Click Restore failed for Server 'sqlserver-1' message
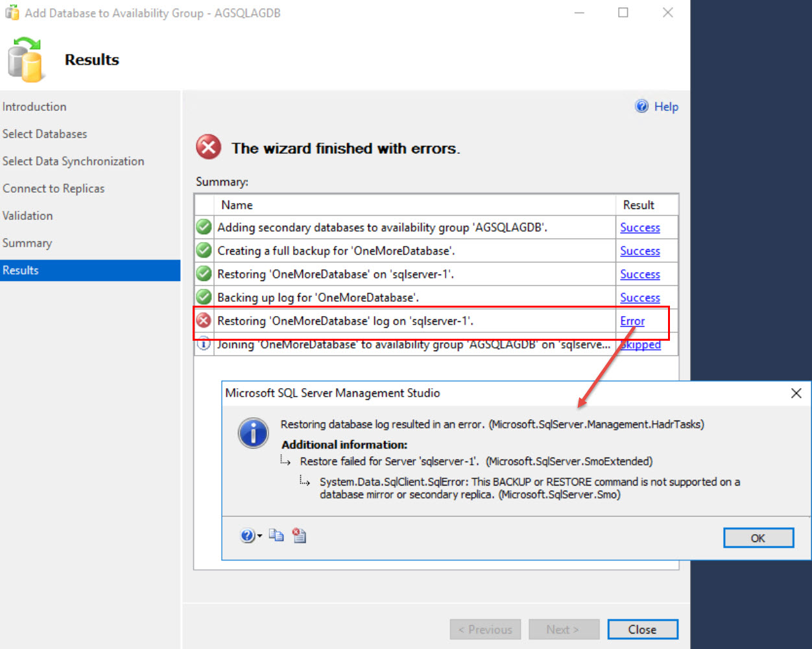 [x=476, y=461]
